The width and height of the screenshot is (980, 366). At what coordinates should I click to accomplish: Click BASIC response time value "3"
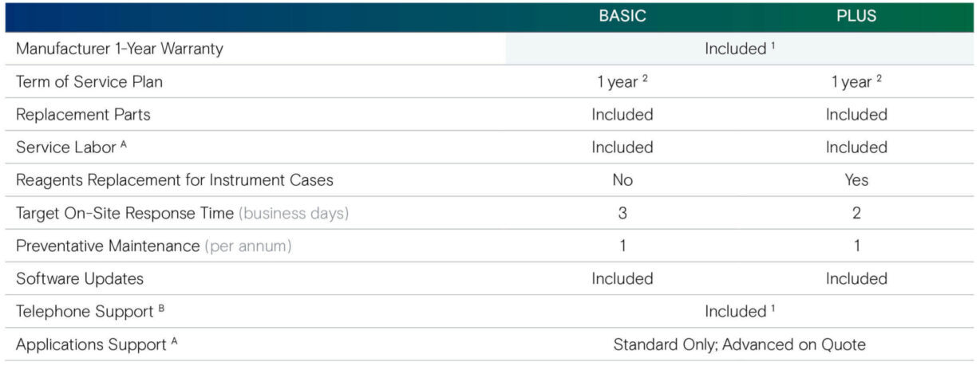(622, 213)
